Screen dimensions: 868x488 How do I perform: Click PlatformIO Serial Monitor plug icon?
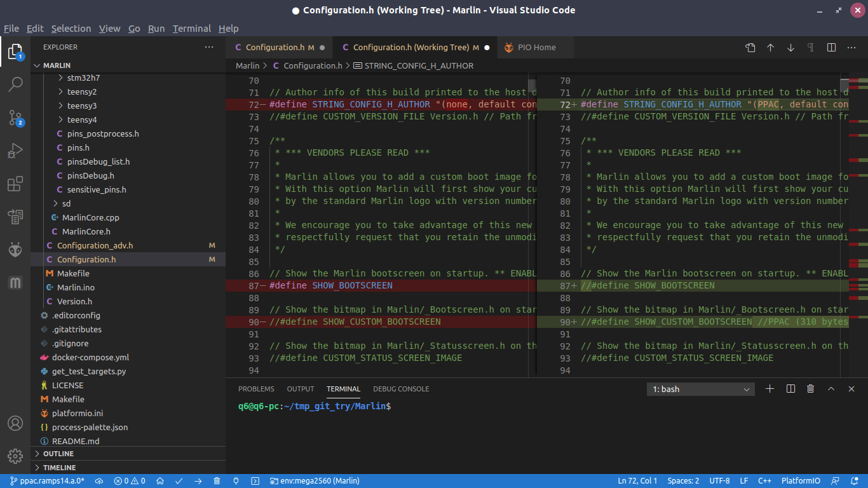[x=236, y=481]
